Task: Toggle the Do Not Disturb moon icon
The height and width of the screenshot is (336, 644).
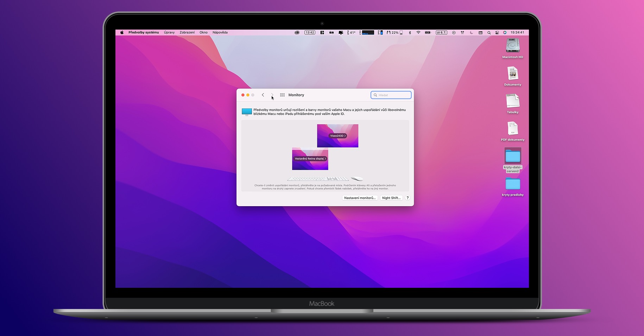Action: click(471, 32)
